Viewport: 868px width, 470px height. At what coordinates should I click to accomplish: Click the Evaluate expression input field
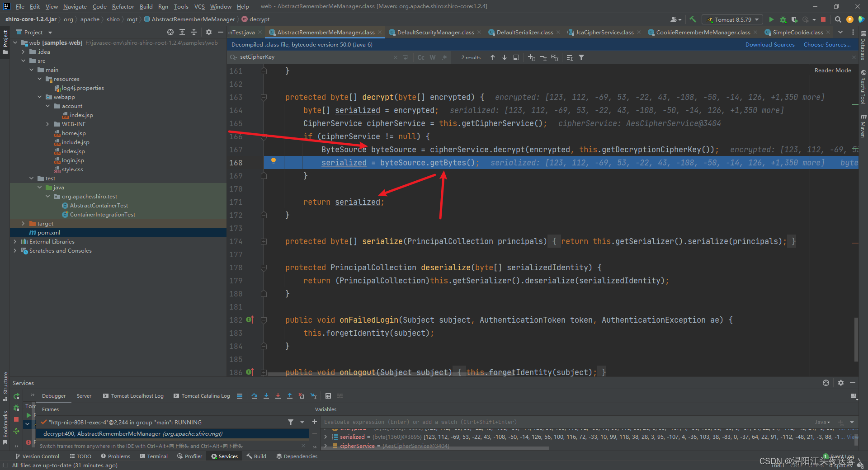coord(567,422)
